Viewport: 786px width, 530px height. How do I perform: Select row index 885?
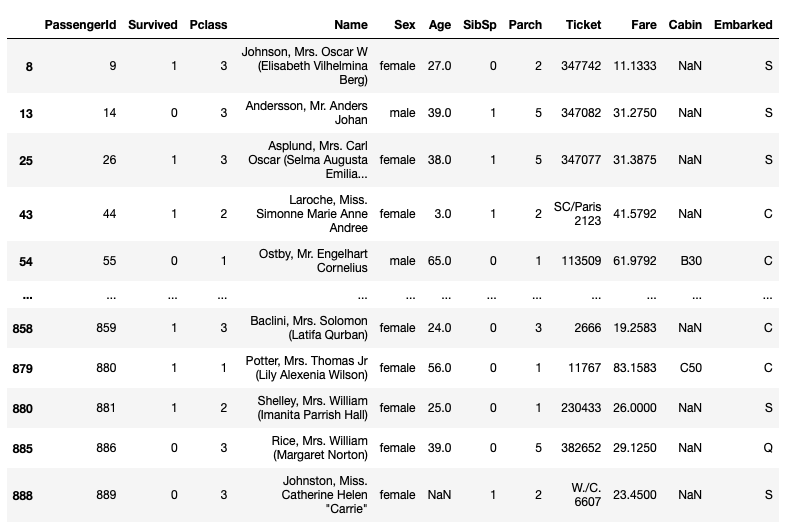point(23,448)
